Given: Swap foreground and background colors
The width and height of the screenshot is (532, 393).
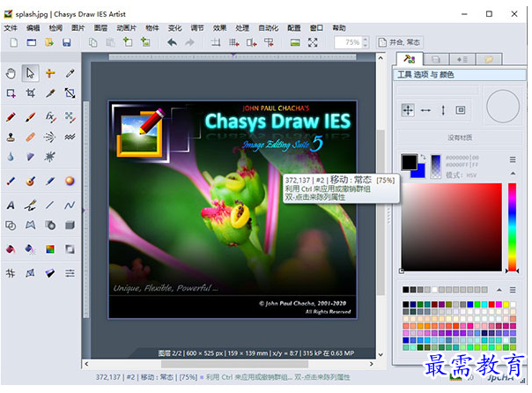Looking at the screenshot, I should [424, 157].
